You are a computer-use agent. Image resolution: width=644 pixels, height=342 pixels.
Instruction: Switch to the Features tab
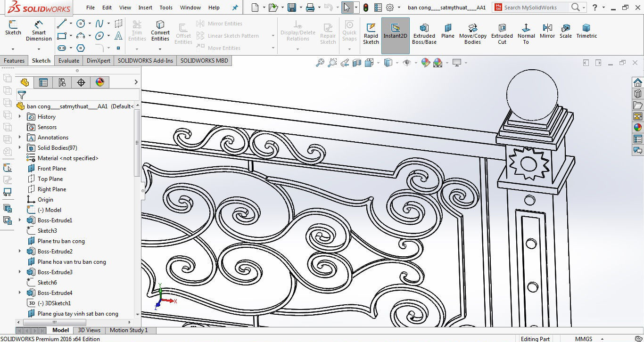pos(14,61)
